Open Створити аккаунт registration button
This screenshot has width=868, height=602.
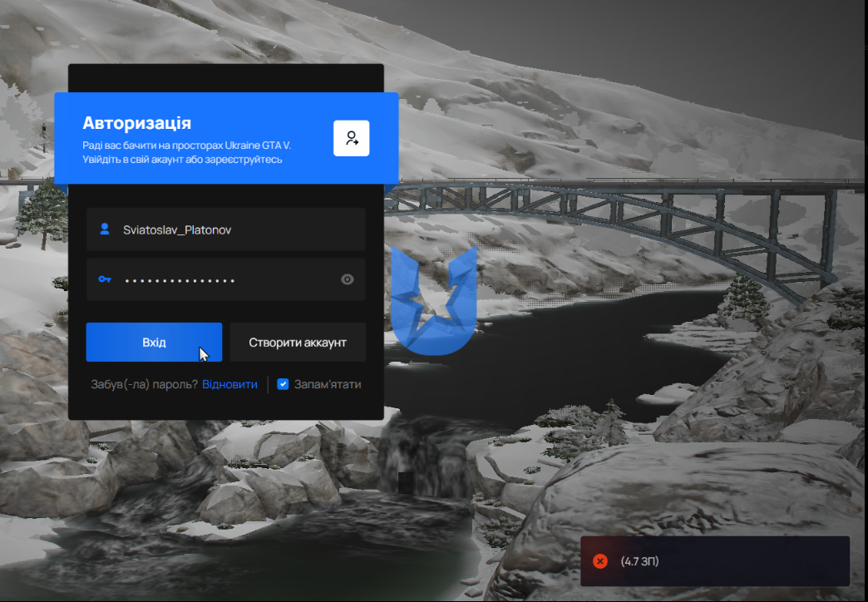(x=298, y=343)
